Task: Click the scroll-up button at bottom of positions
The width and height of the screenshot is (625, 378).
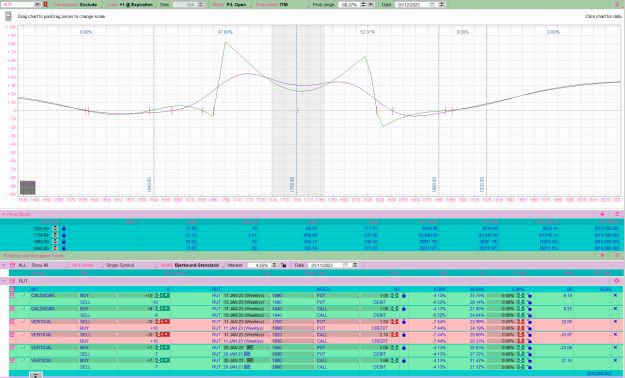Action: click(35, 375)
